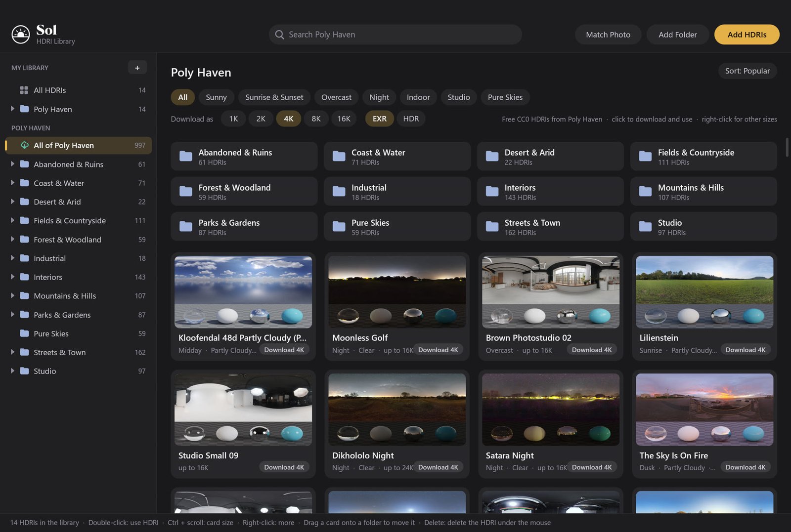
Task: Open the Interiors folder card icon
Action: click(492, 191)
